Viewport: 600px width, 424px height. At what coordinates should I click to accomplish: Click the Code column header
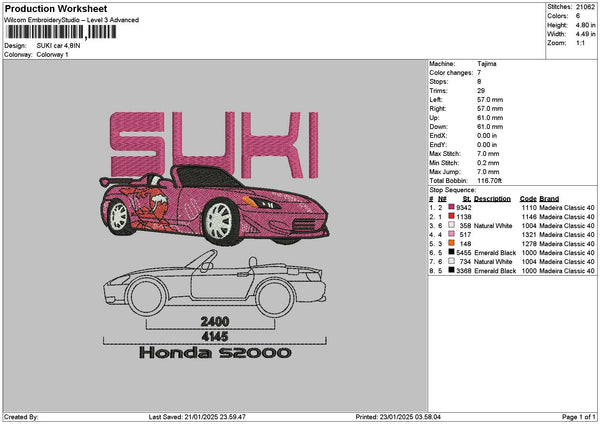(528, 198)
